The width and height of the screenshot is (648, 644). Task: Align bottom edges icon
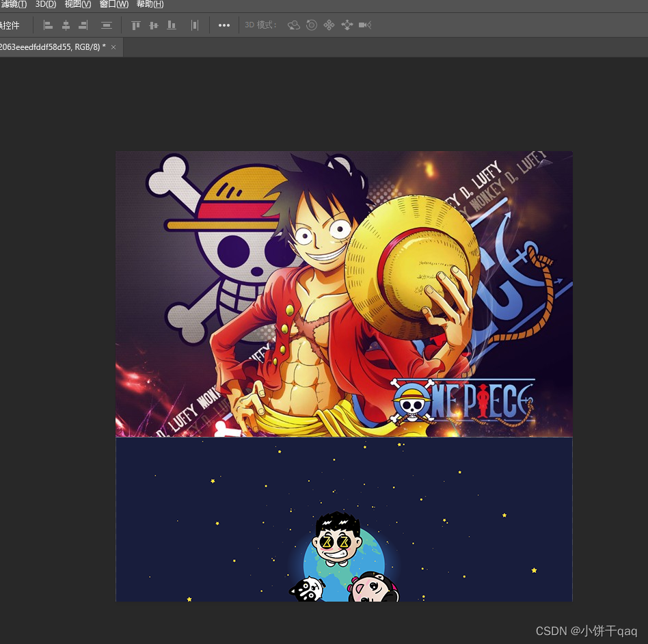(171, 25)
